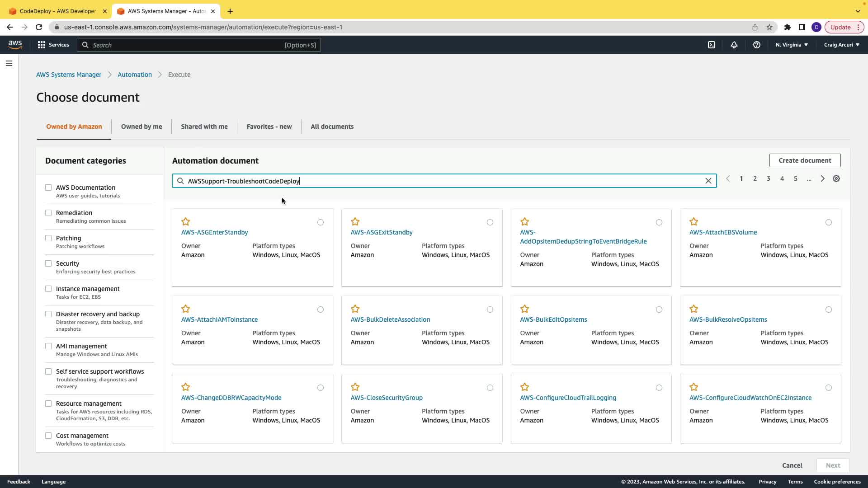868x488 pixels.
Task: Click the AWS logo home icon
Action: click(x=15, y=44)
